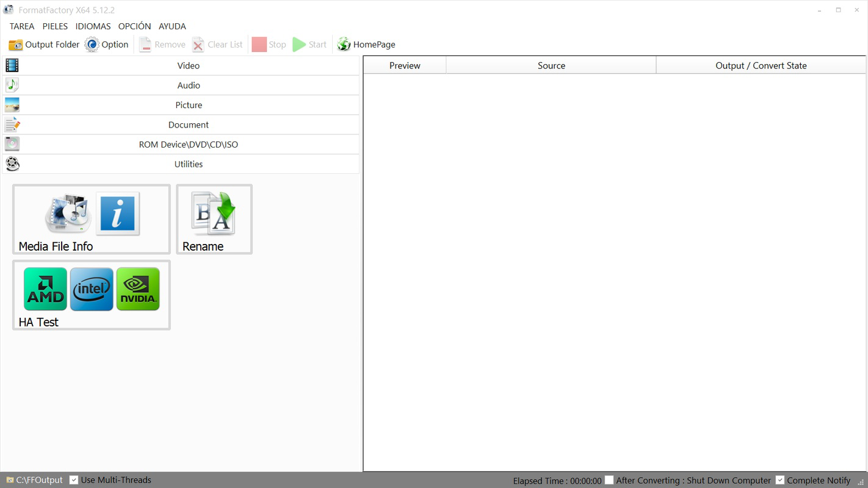This screenshot has height=488, width=868.
Task: Click the HomePage button
Action: tap(366, 44)
